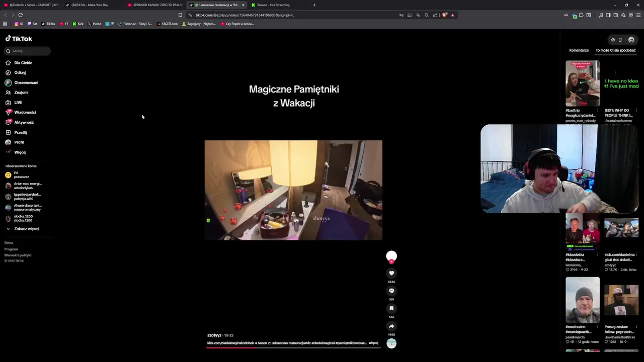Switch to the Ziolek2h x Sebol YouTube browser tab
This screenshot has width=644, height=362.
pyautogui.click(x=31, y=5)
